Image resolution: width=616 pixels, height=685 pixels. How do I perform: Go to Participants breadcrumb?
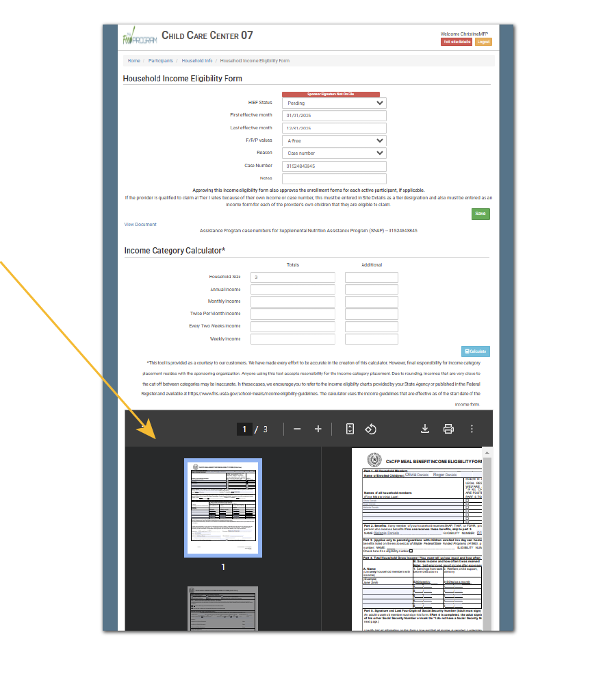[x=160, y=61]
